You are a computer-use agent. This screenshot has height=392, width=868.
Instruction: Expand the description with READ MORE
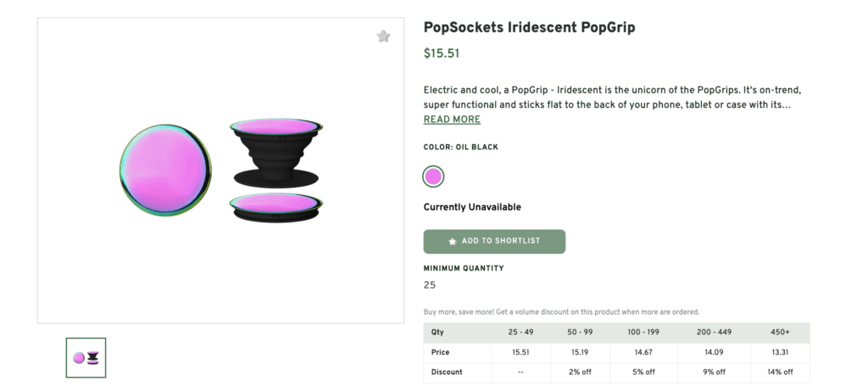click(x=452, y=120)
